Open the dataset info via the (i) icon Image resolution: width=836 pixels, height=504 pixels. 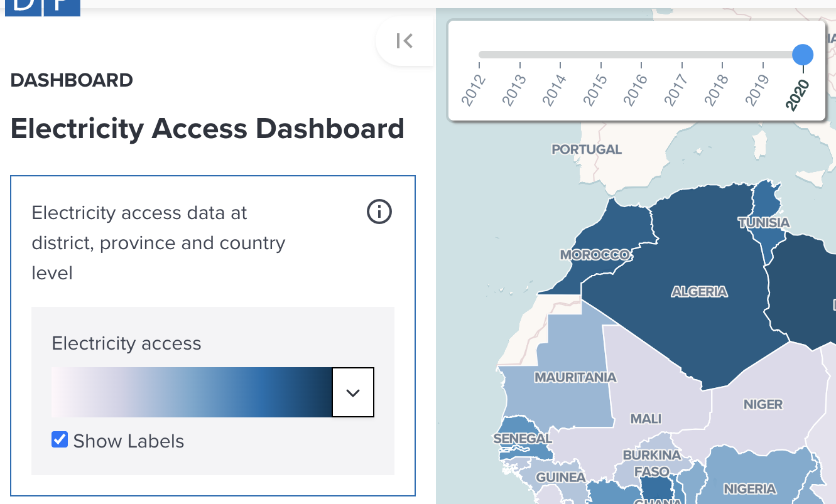[379, 212]
